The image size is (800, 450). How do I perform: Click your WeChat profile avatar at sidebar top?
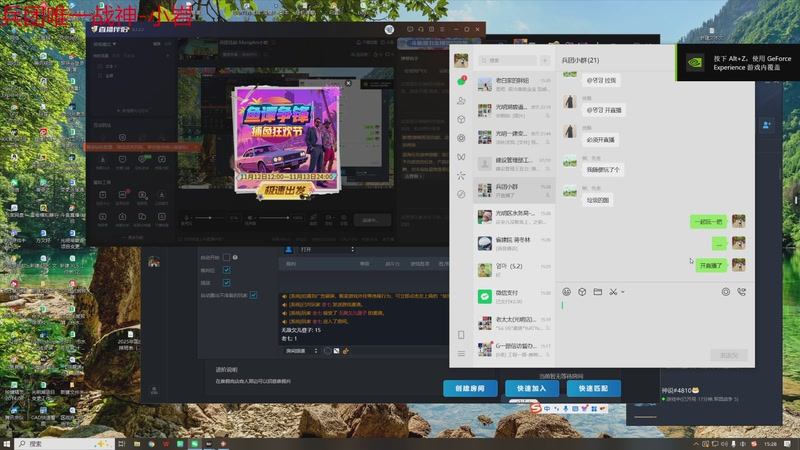tap(461, 61)
